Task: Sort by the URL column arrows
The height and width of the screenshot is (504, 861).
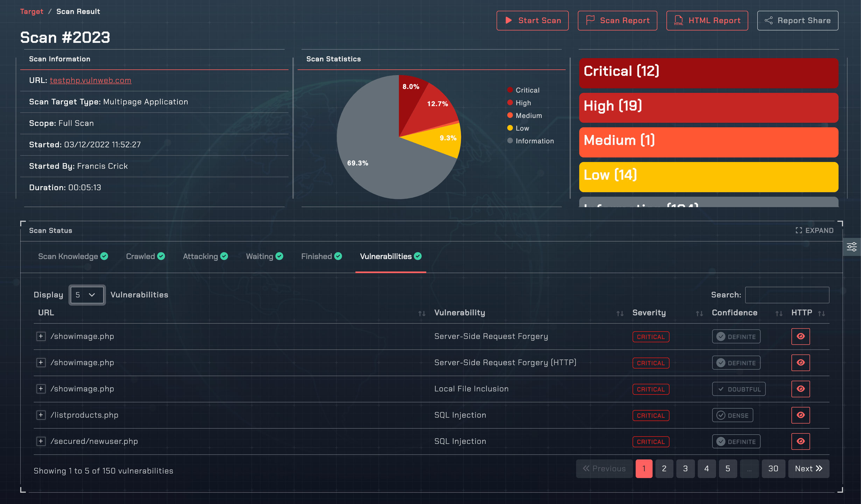Action: click(422, 314)
